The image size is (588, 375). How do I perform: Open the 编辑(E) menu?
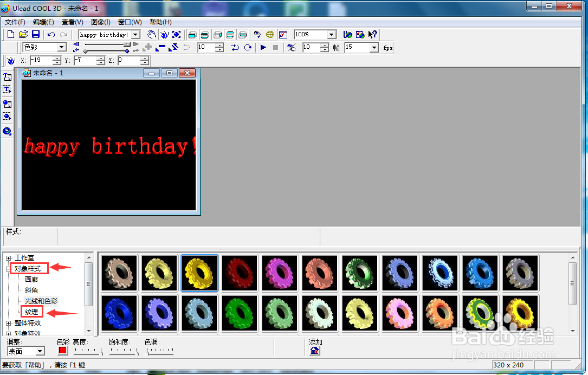point(43,22)
